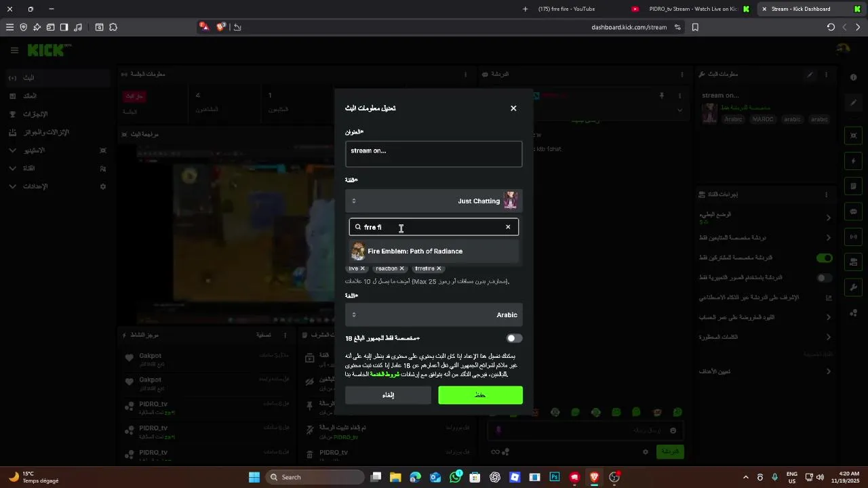Remove the 'reaction' tag
The height and width of the screenshot is (488, 868).
point(401,268)
